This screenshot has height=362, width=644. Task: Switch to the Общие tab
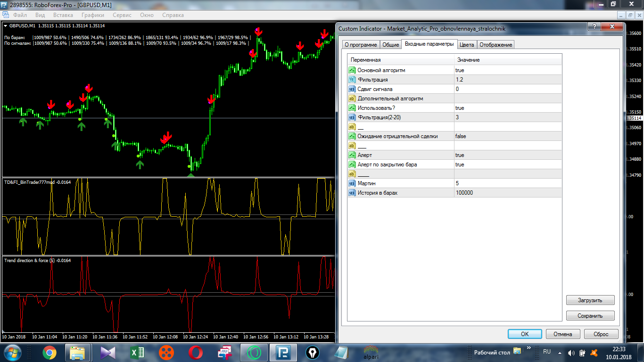(390, 45)
